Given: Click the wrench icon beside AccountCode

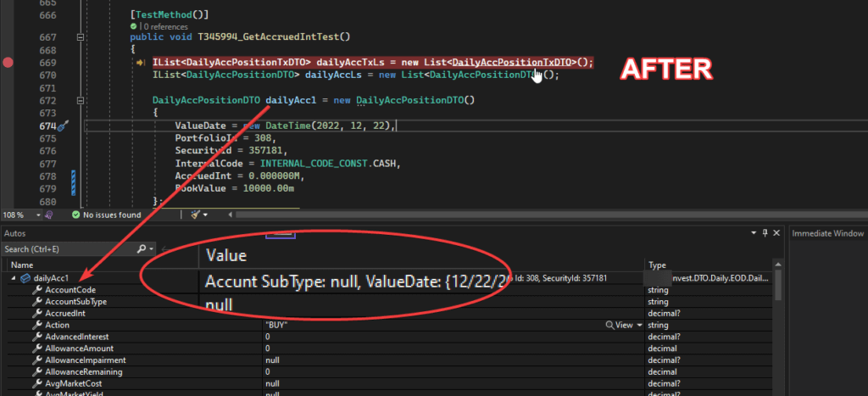Looking at the screenshot, I should point(37,290).
